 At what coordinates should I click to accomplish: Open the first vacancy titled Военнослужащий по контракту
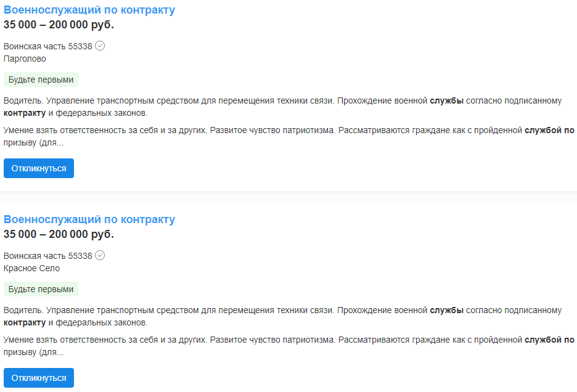tap(89, 10)
